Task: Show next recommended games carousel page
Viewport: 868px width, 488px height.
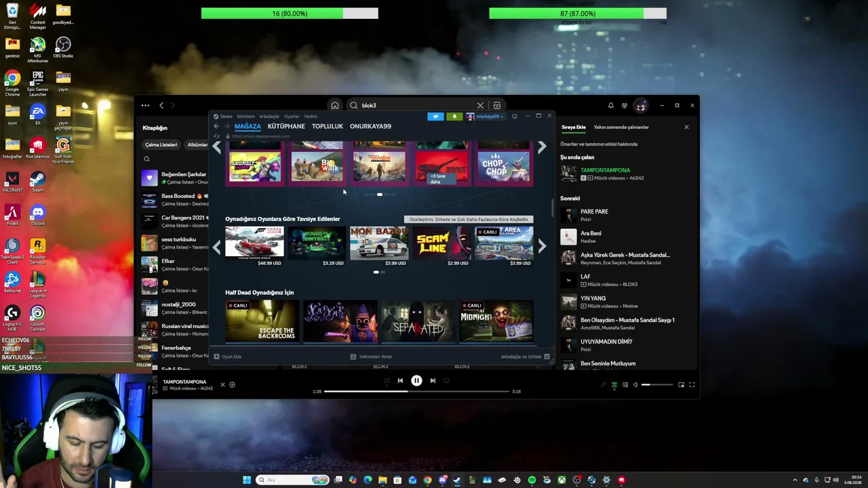Action: [542, 247]
